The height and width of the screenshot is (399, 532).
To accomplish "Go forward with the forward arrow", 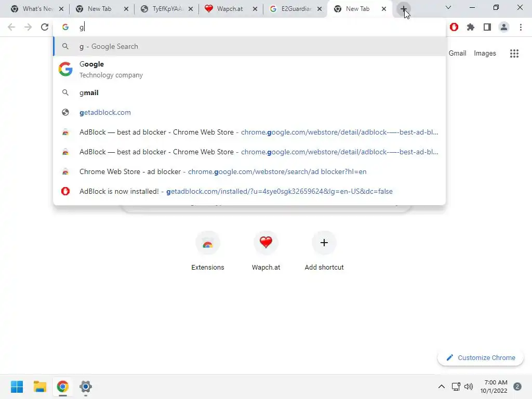I will [28, 27].
